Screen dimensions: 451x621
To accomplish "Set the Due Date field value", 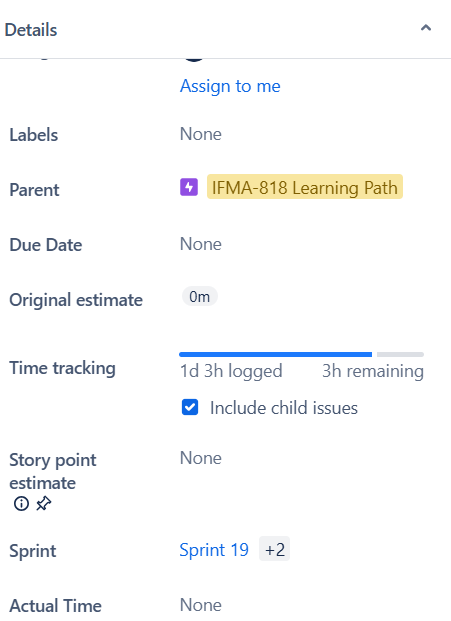I will [x=201, y=244].
